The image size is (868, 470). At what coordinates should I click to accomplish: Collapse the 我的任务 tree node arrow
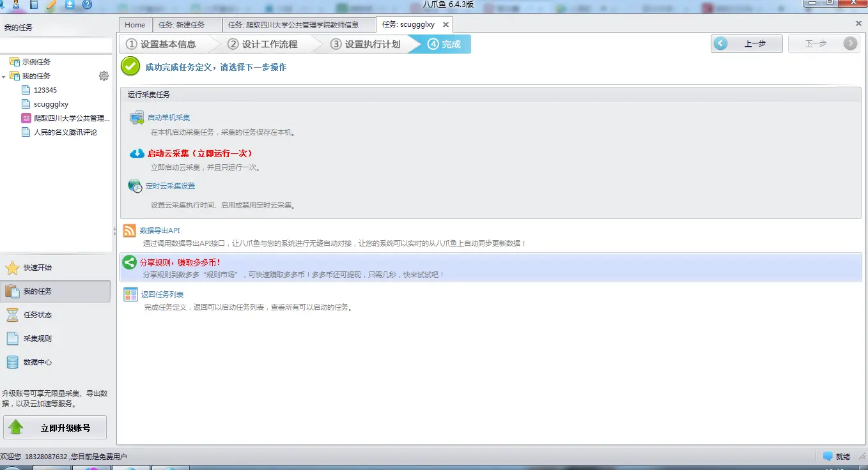4,77
